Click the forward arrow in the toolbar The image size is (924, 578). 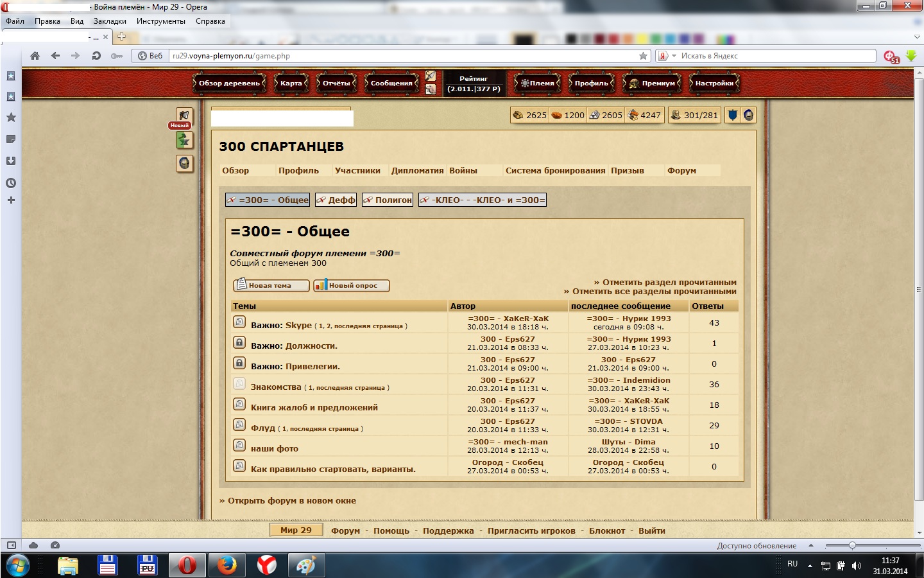[76, 56]
